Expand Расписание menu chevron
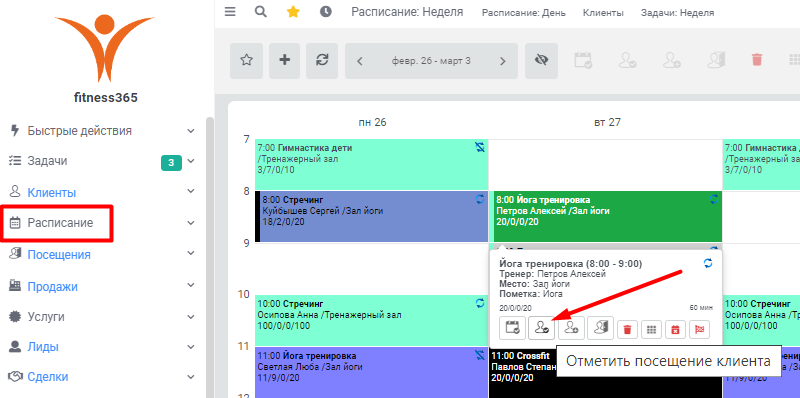 pos(191,223)
